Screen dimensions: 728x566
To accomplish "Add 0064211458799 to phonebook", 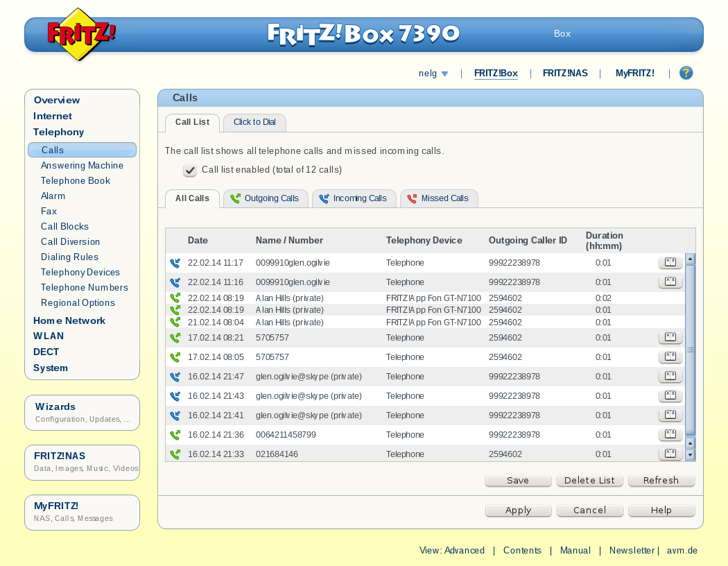I will (670, 435).
